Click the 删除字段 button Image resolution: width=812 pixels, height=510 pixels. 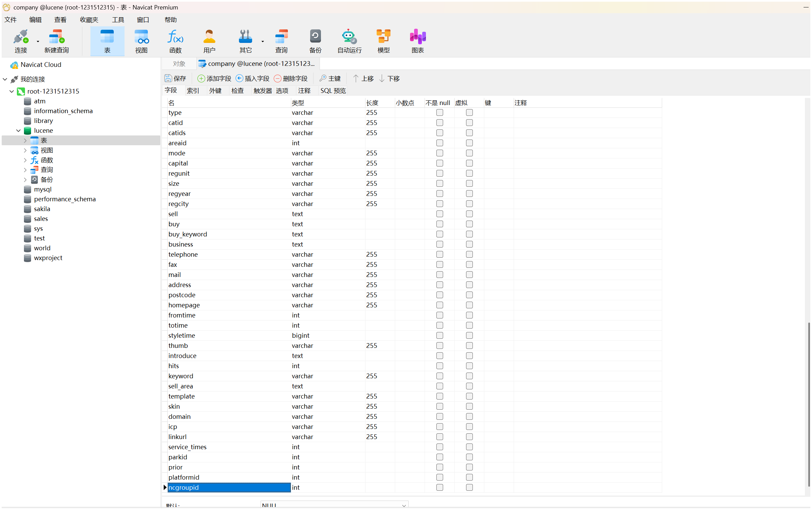291,78
